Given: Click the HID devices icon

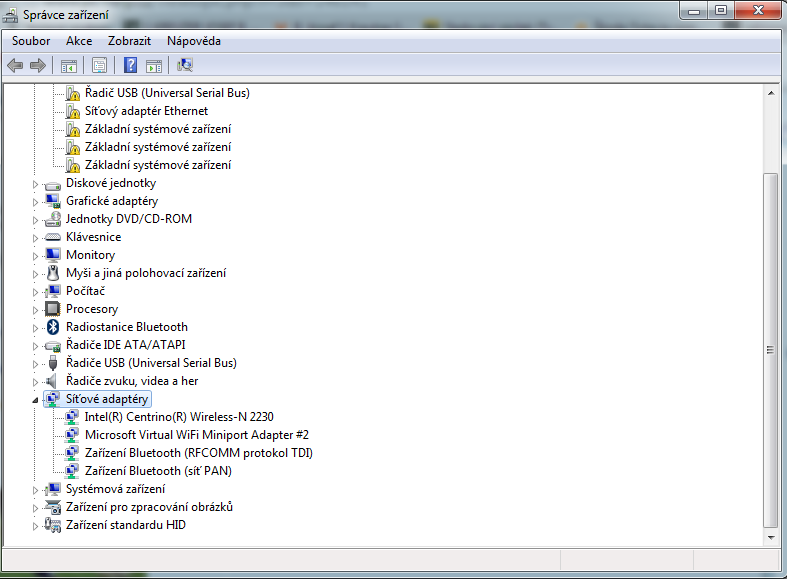Looking at the screenshot, I should point(53,525).
